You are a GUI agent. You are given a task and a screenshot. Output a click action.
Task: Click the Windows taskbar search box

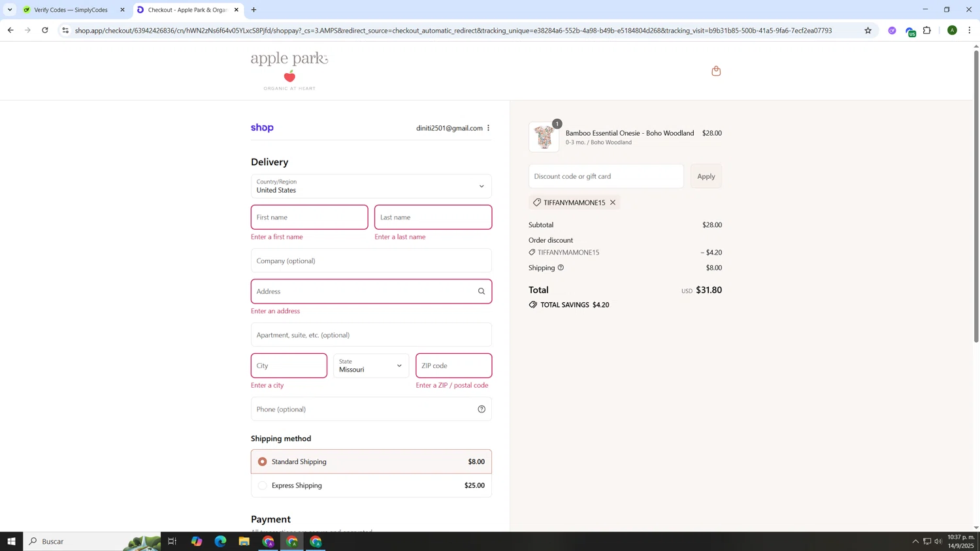91,541
